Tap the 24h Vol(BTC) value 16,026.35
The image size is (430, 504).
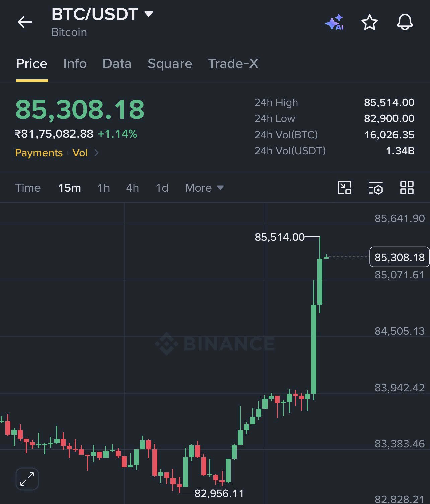[389, 135]
